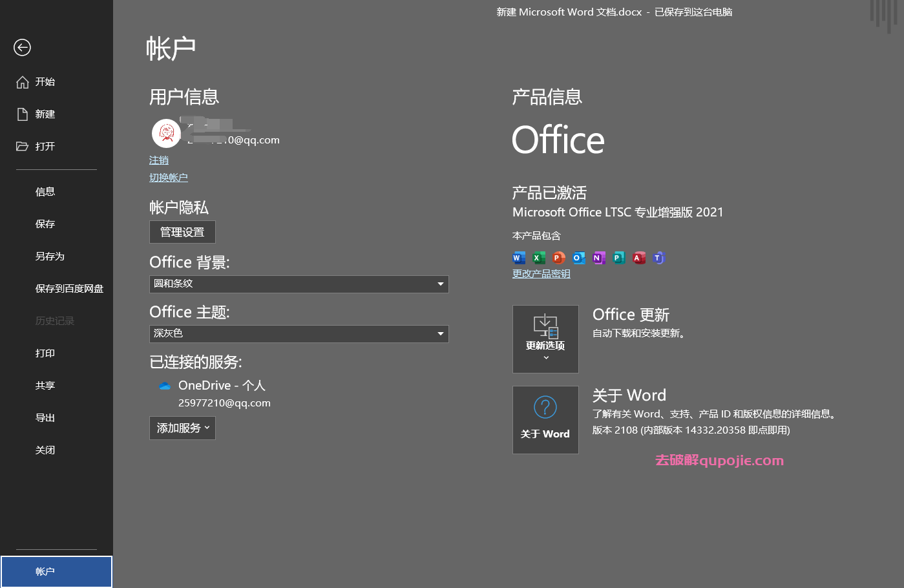Select 关闭 in the sidebar
Viewport: 904px width, 588px height.
(45, 450)
